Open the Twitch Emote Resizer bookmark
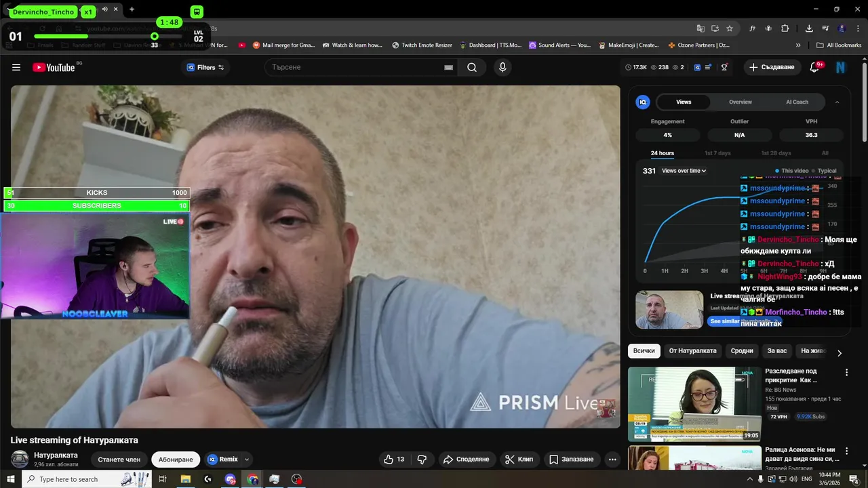868x488 pixels. pyautogui.click(x=422, y=45)
